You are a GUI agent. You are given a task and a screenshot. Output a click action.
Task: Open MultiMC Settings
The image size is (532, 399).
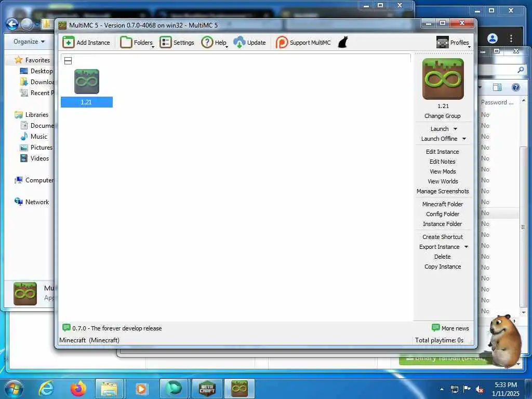177,43
